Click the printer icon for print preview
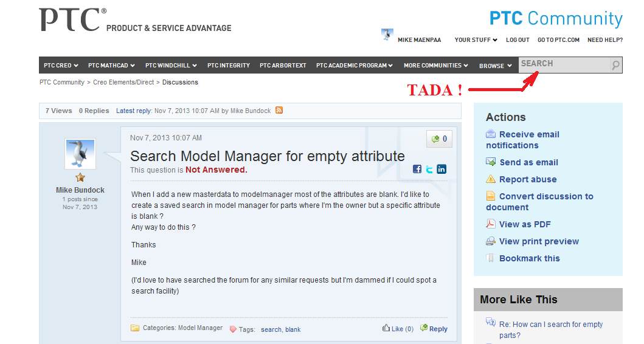This screenshot has width=644, height=344. click(x=490, y=241)
